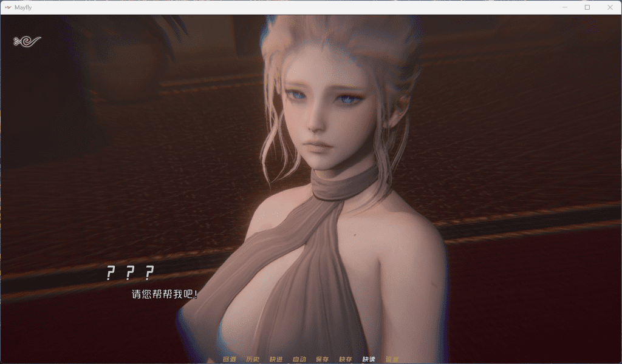Toggle 自动 auto-play mode
The height and width of the screenshot is (364, 622).
300,359
